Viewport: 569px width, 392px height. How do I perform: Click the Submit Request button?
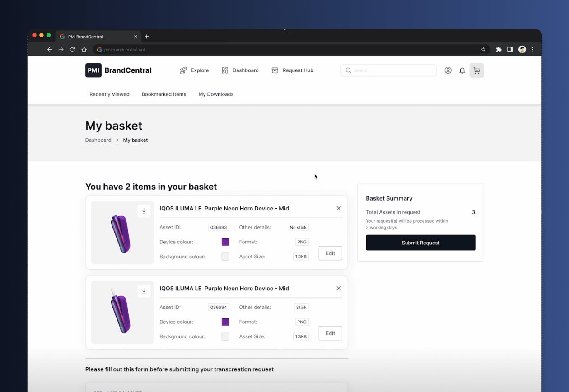(420, 243)
